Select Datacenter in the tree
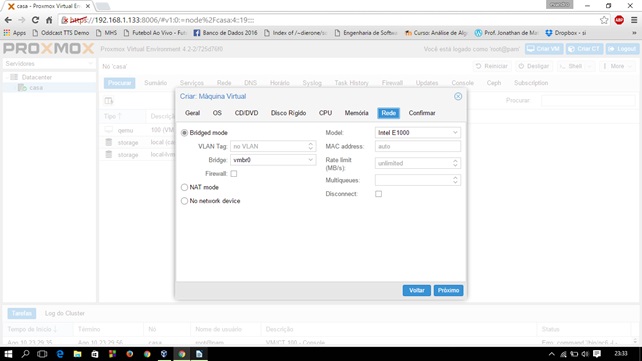The height and width of the screenshot is (361, 642). point(36,77)
